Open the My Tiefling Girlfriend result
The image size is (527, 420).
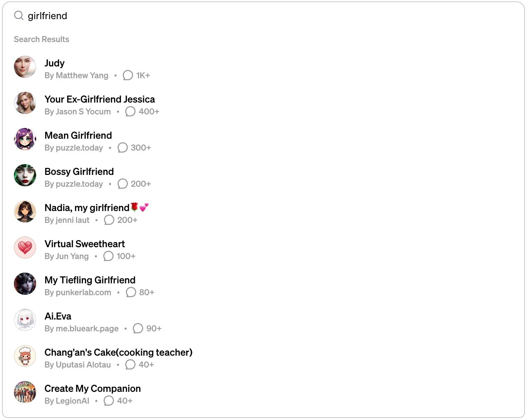point(263,286)
